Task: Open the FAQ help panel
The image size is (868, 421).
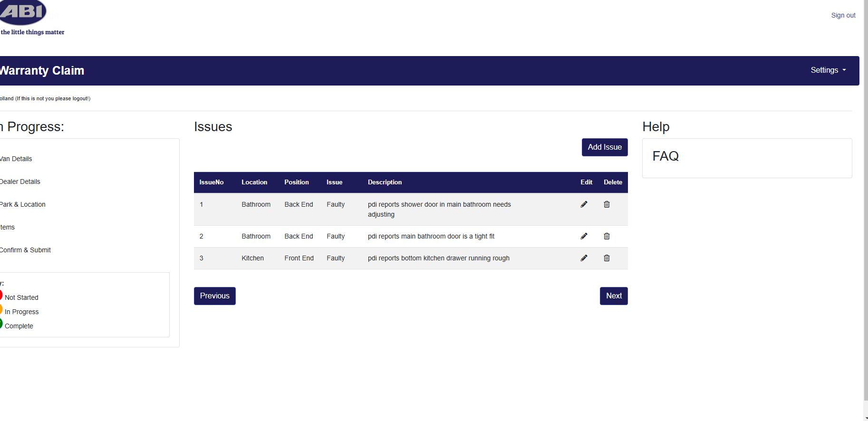Action: click(x=665, y=156)
